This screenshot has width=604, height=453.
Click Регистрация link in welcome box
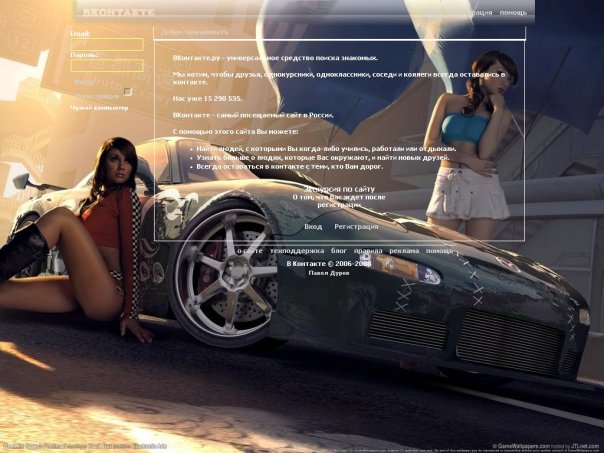point(356,226)
